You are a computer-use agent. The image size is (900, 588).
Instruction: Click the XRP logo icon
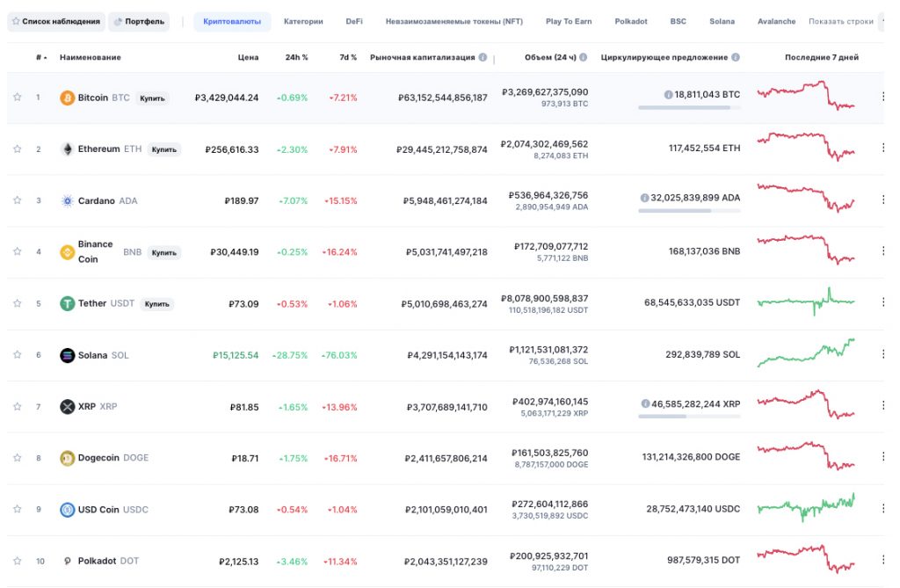[67, 407]
